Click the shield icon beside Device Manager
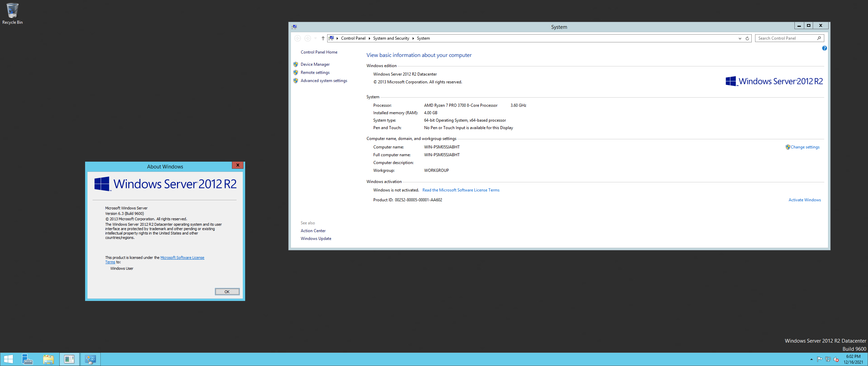 (296, 64)
